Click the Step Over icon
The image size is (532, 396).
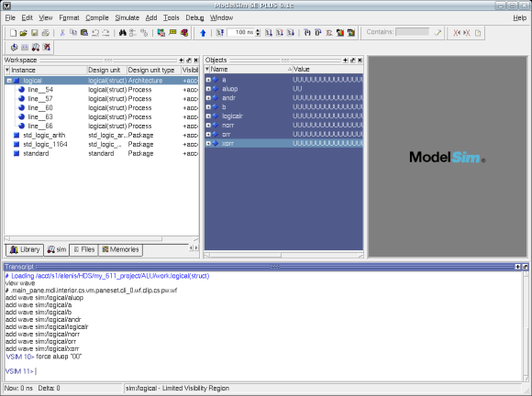318,33
